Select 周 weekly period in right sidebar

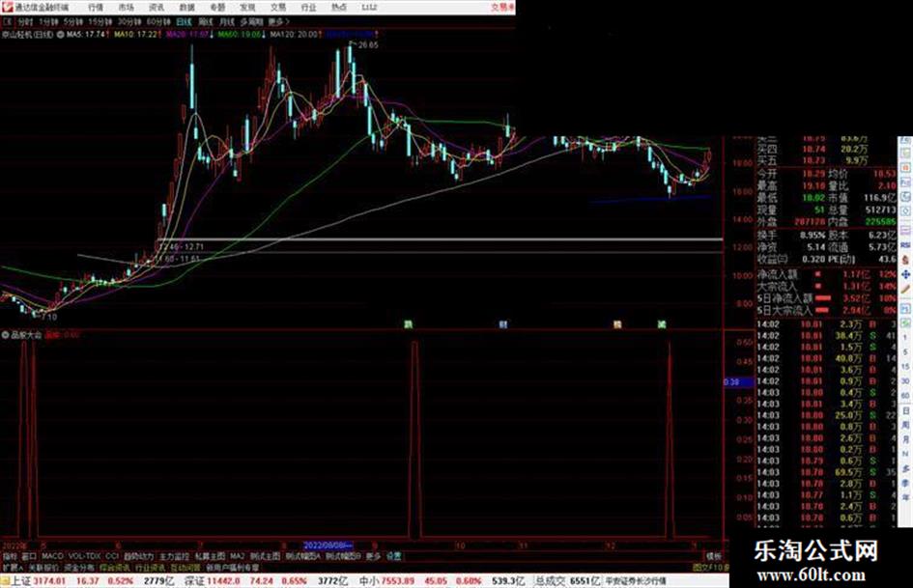coord(905,425)
